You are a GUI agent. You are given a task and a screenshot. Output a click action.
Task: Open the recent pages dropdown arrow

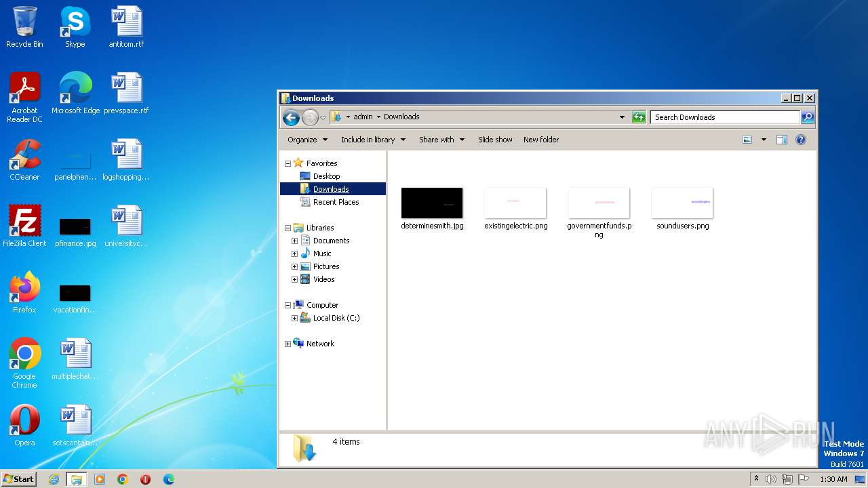tap(323, 117)
